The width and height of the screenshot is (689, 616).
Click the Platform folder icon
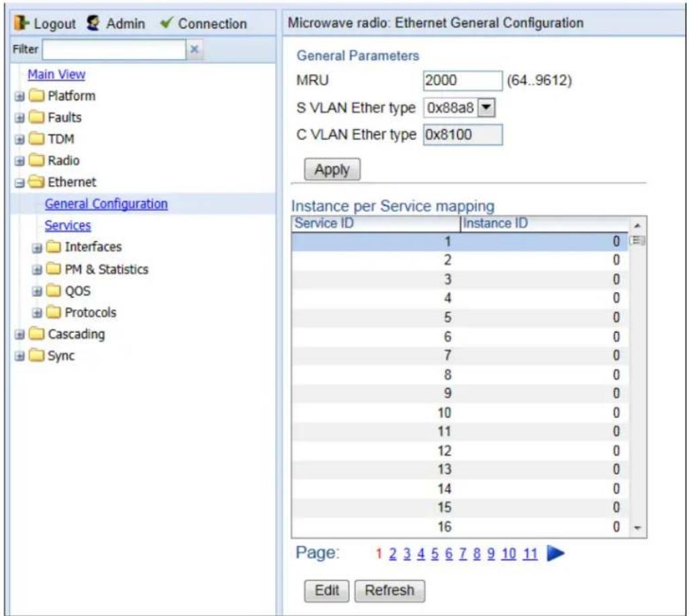click(36, 95)
